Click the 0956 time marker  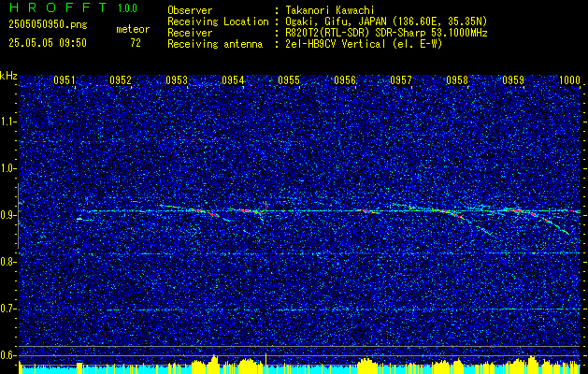click(x=345, y=80)
